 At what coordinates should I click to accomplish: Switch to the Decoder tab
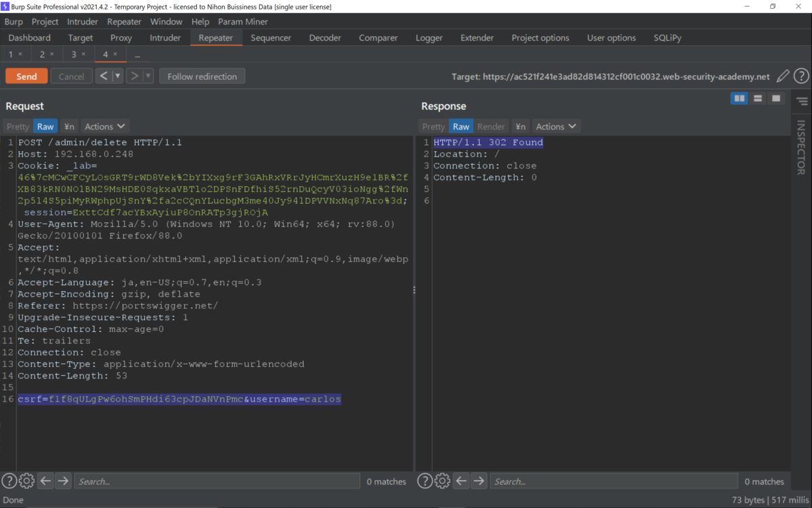coord(325,38)
